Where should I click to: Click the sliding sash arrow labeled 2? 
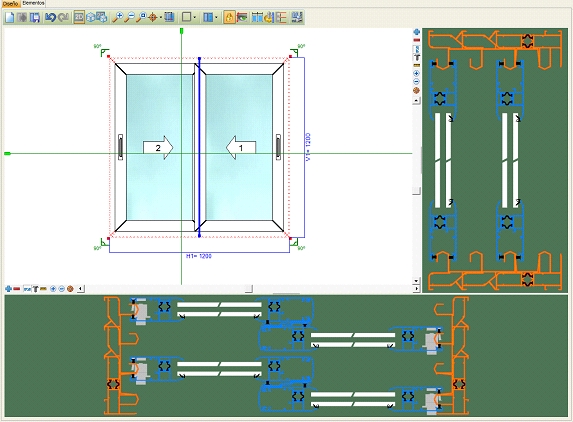coord(158,148)
